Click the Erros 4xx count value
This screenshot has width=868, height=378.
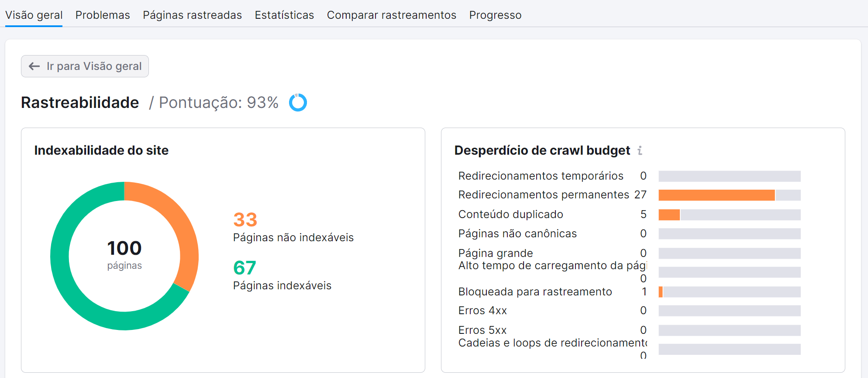tap(644, 311)
